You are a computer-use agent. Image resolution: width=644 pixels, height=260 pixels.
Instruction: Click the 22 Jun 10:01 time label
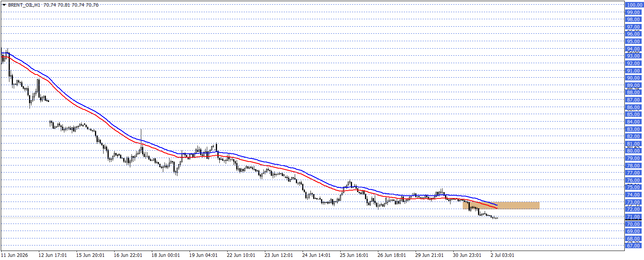point(241,255)
